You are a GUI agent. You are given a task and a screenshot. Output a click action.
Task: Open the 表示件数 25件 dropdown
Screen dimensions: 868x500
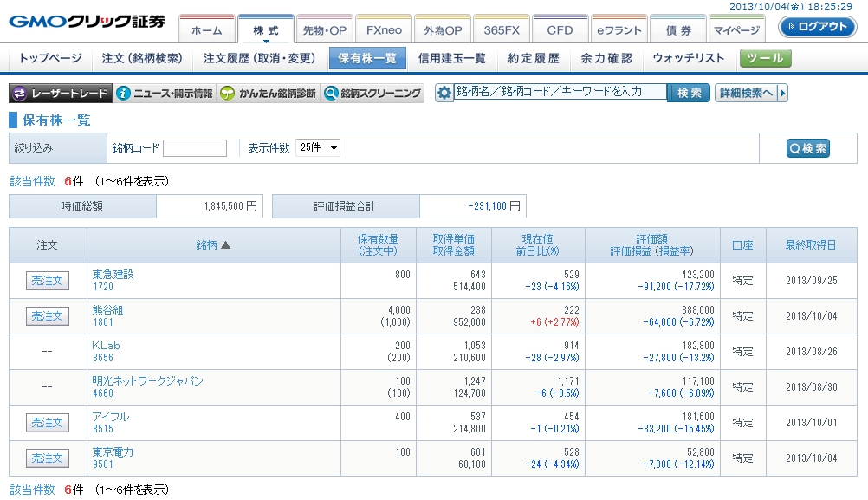coord(318,147)
